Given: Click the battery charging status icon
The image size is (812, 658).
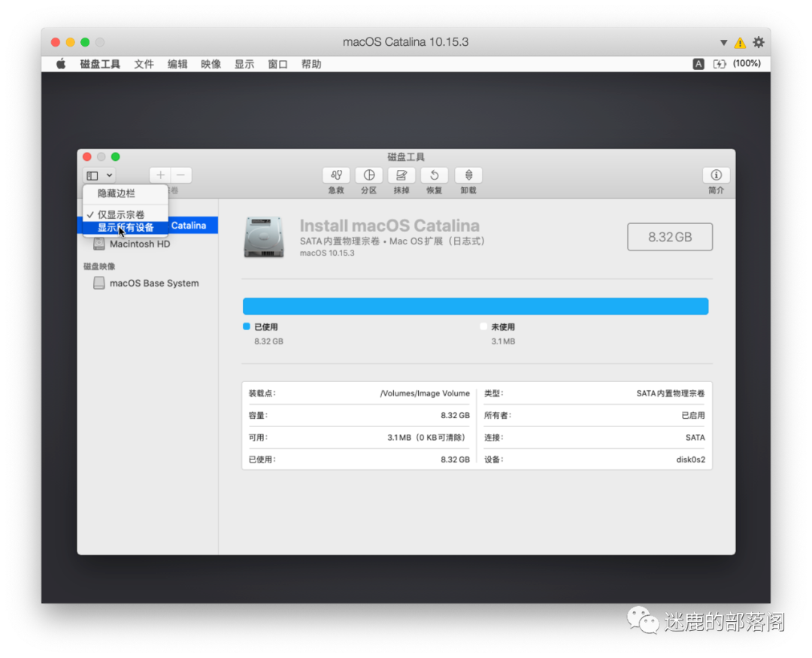Looking at the screenshot, I should pos(720,64).
